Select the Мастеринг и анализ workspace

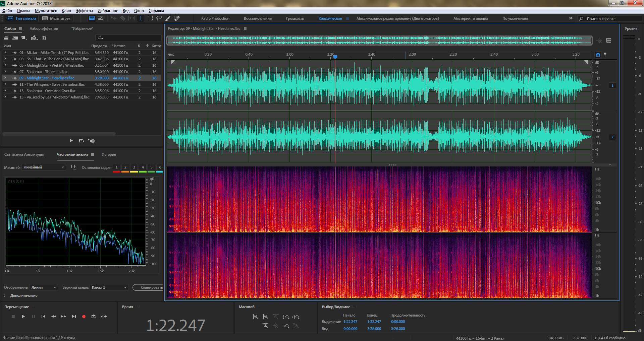point(471,18)
